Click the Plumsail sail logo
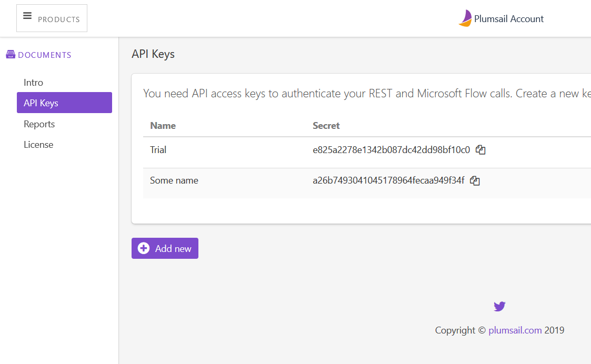 coord(465,18)
